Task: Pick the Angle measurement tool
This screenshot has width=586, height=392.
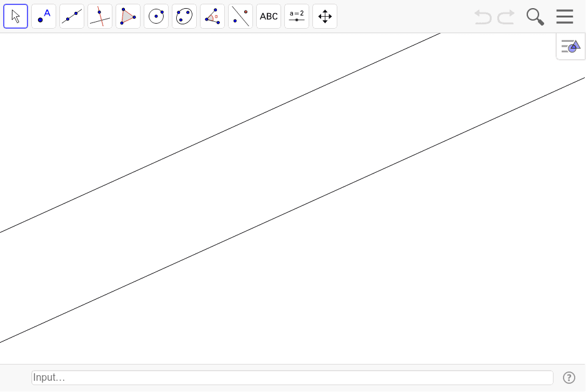Action: 212,16
